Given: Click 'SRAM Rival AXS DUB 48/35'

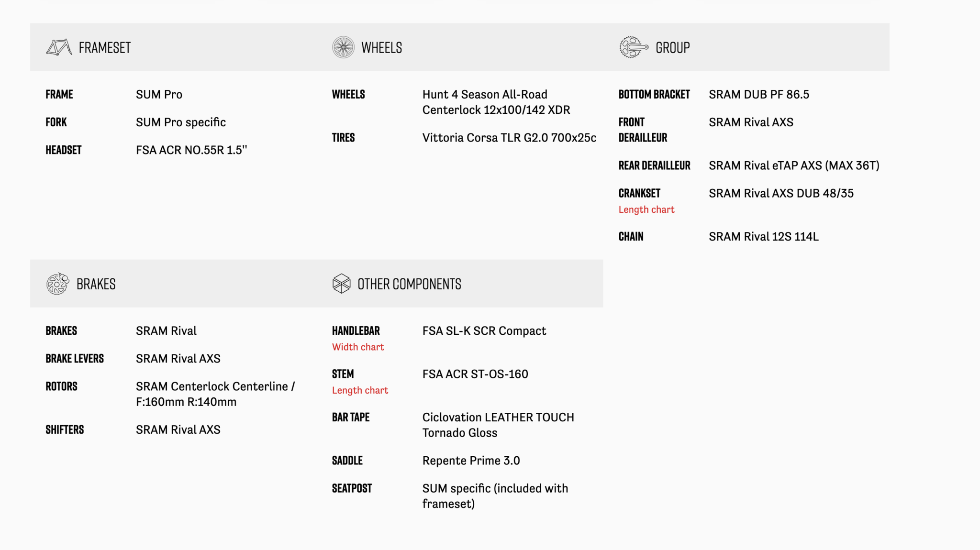Looking at the screenshot, I should point(781,193).
